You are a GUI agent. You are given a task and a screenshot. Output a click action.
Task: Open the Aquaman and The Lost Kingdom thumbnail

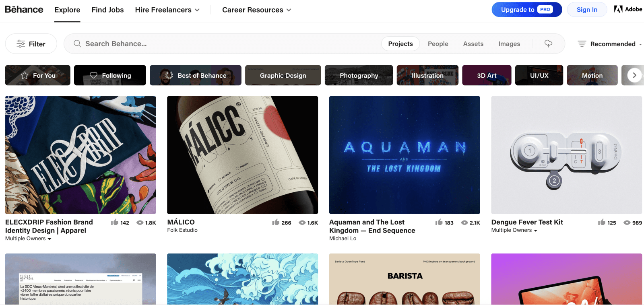tap(405, 155)
